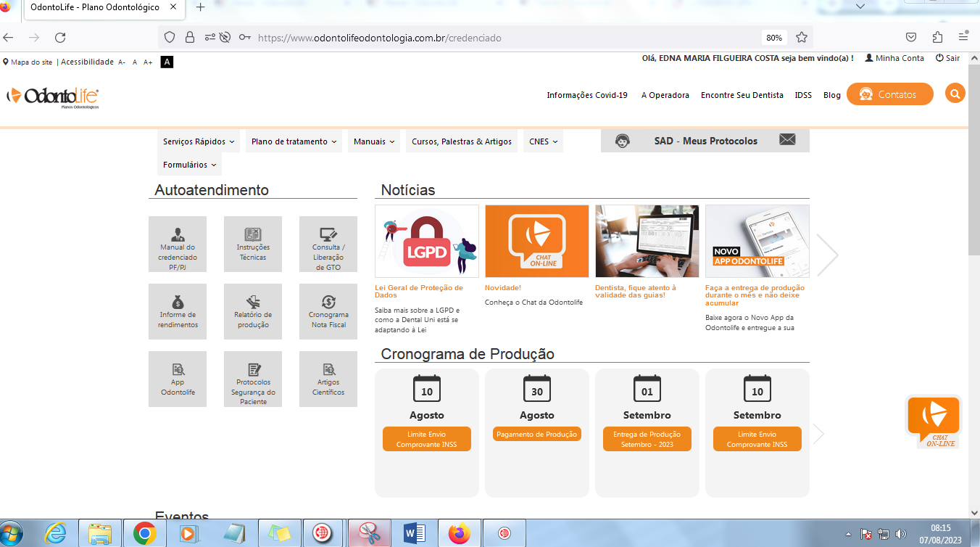Open the Firefox extensions puzzle icon
The width and height of the screenshot is (980, 547).
pyautogui.click(x=938, y=38)
